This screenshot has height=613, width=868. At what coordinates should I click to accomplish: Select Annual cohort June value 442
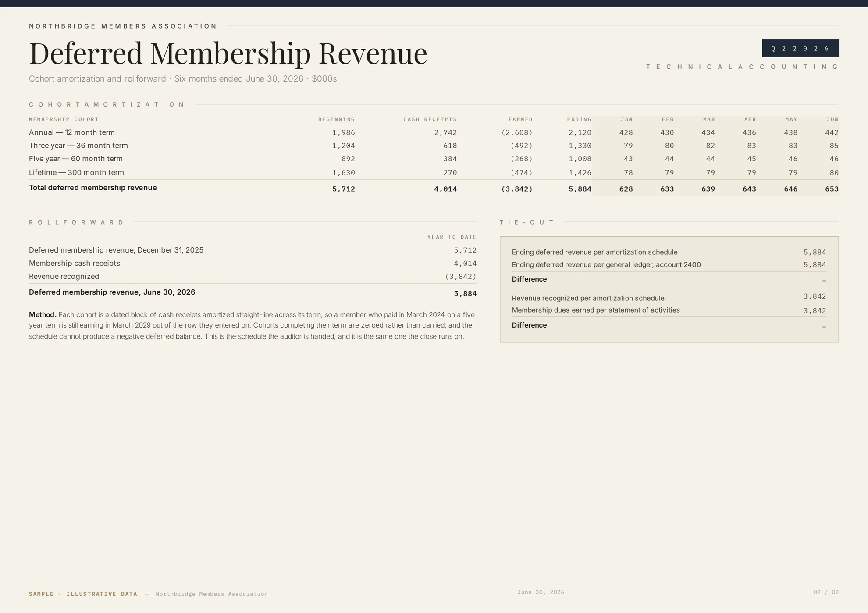point(832,132)
